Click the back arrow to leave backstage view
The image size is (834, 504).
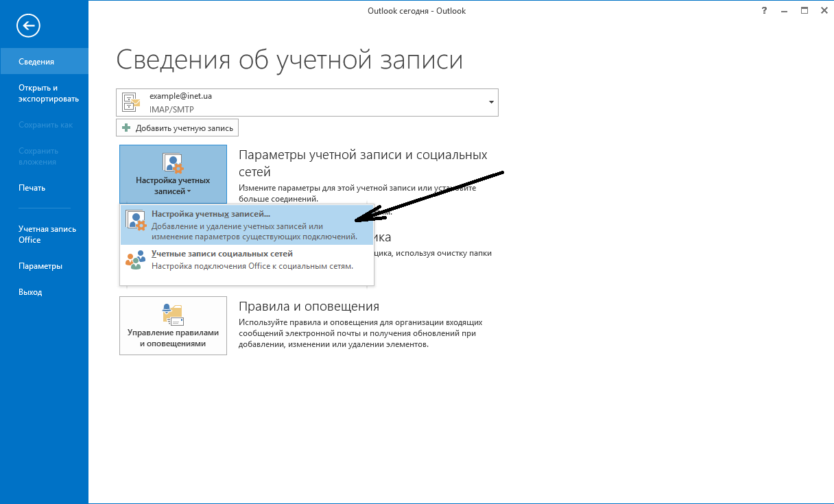pos(29,26)
